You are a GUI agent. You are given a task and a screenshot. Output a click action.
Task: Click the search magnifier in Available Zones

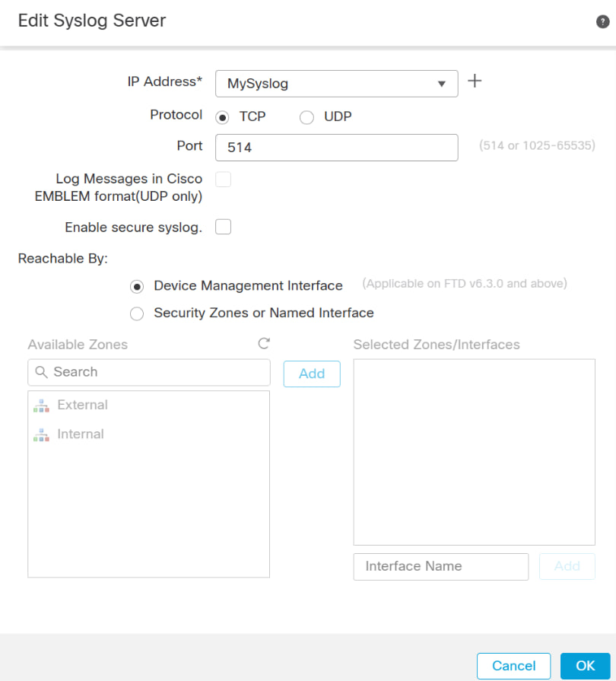click(40, 372)
